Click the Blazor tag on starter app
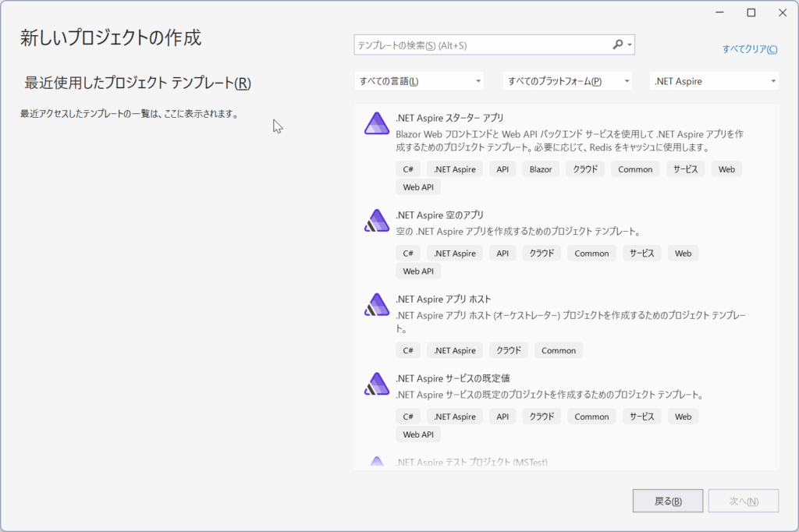Viewport: 799px width, 532px height. pyautogui.click(x=541, y=169)
